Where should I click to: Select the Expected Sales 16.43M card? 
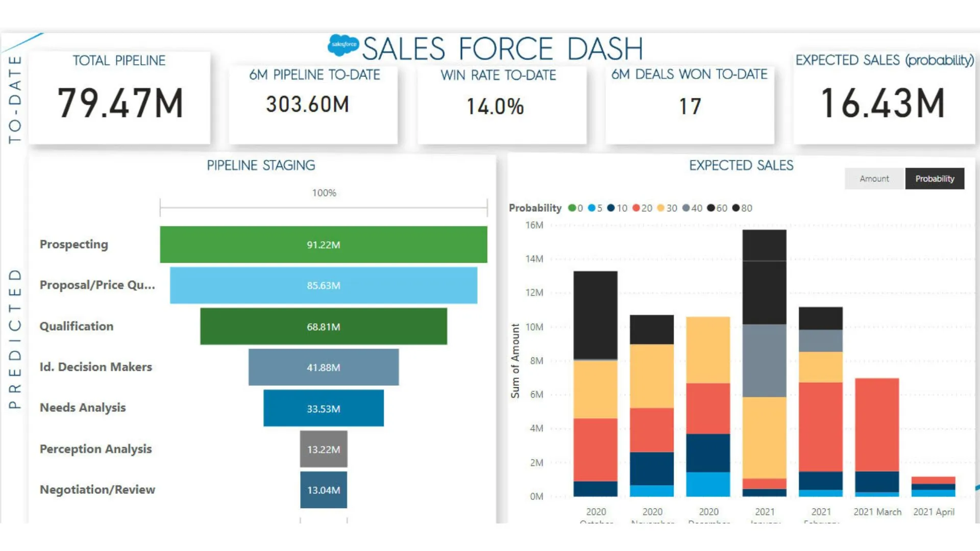point(884,98)
